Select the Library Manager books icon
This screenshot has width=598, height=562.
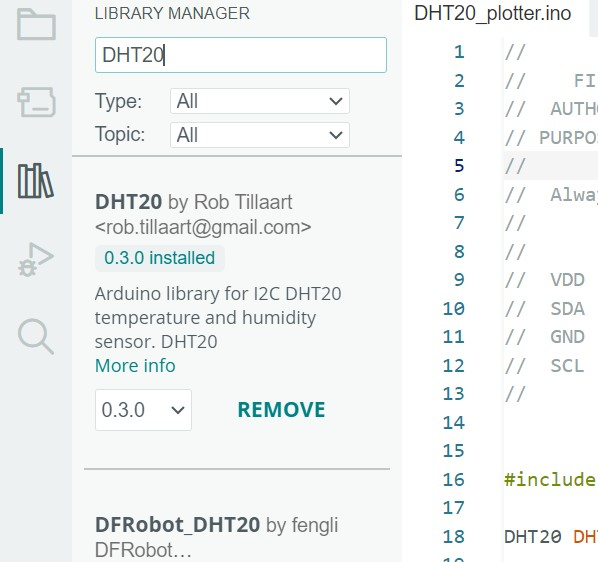pyautogui.click(x=36, y=181)
